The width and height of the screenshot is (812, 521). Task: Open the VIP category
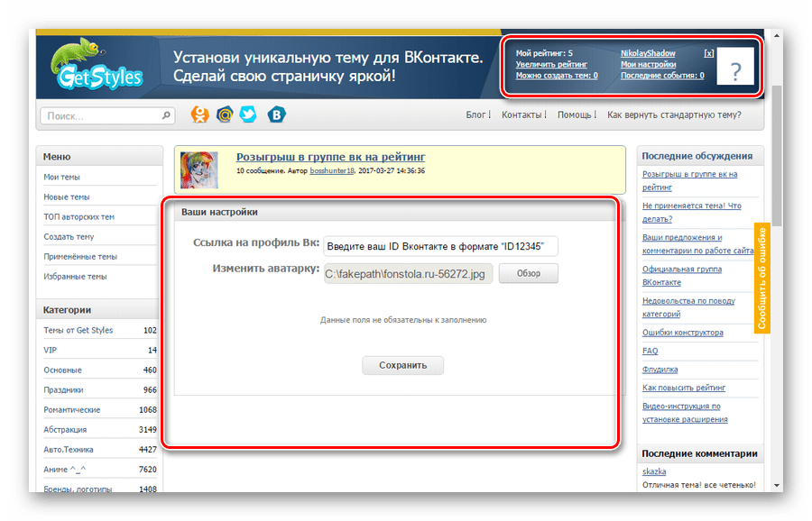pyautogui.click(x=51, y=351)
